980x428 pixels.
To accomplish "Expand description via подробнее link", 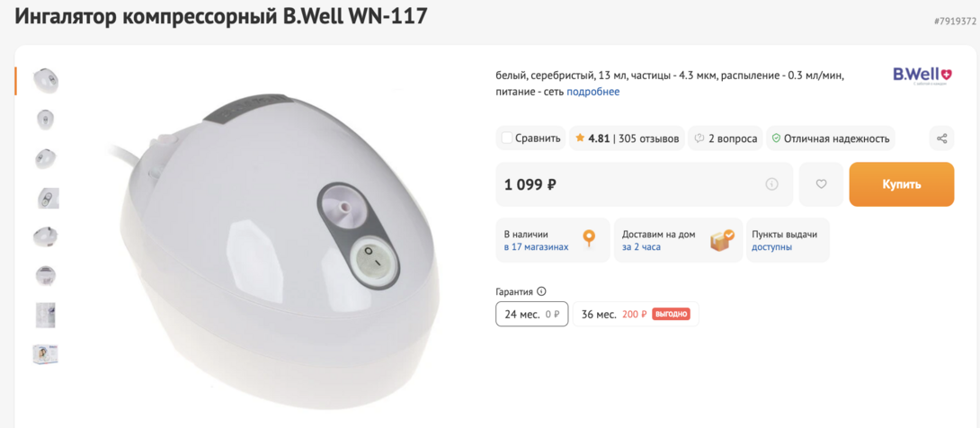I will 593,92.
